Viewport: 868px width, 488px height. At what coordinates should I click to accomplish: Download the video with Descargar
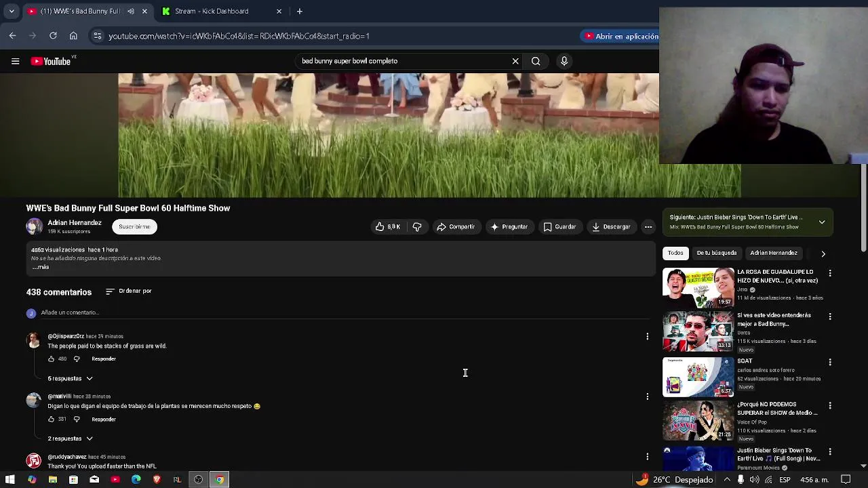(x=611, y=226)
